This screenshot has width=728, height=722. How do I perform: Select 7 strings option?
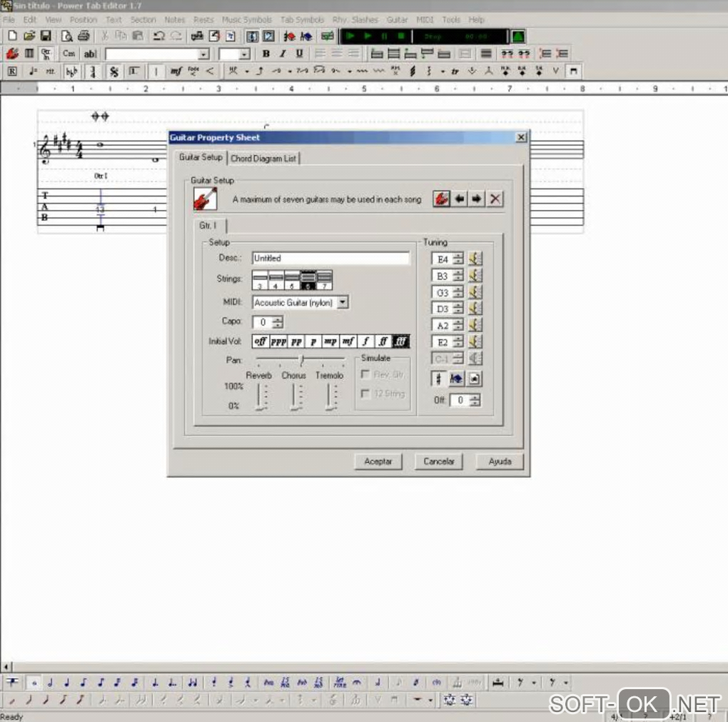click(324, 280)
